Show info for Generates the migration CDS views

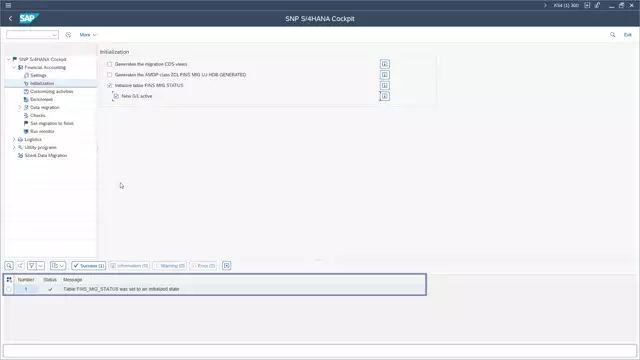tap(384, 64)
